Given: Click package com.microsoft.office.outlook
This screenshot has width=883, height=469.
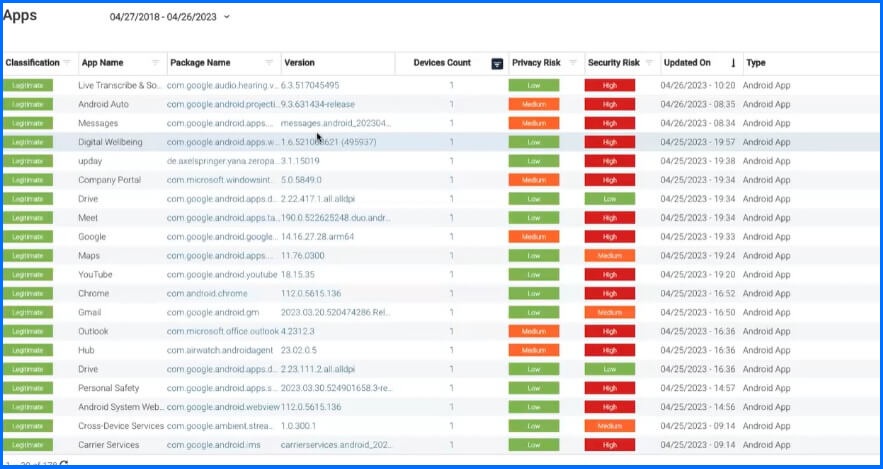Looking at the screenshot, I should (223, 331).
